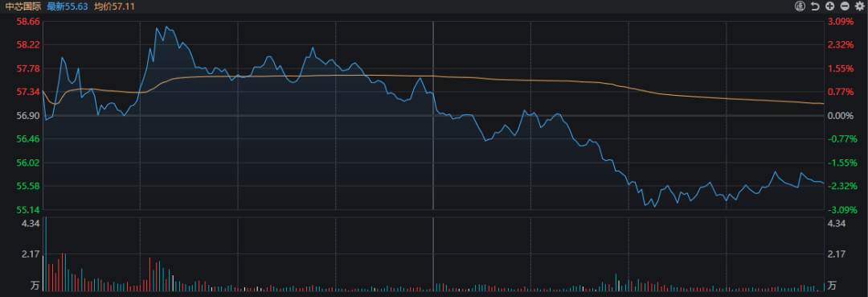Click the 0.00% percent axis label
Viewport: 868px width, 297px height.
(x=841, y=116)
